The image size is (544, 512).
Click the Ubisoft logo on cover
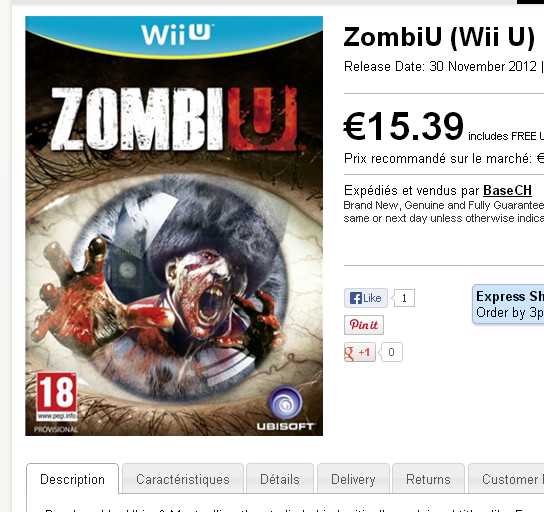pyautogui.click(x=285, y=409)
